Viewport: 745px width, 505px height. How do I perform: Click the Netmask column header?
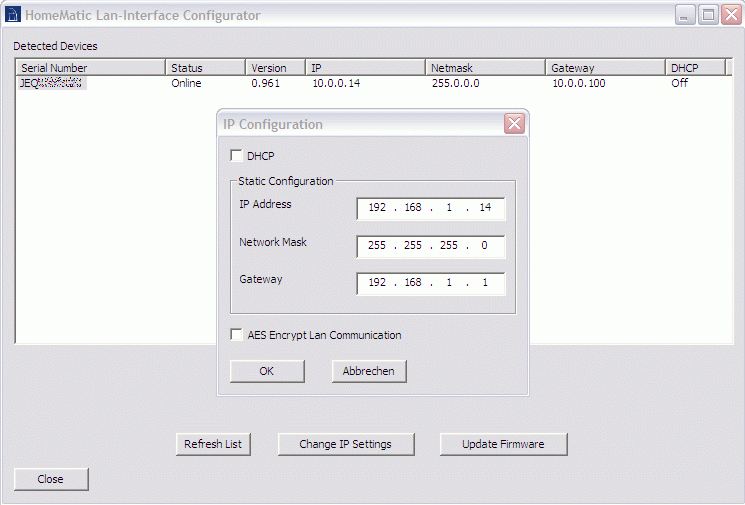[x=485, y=67]
